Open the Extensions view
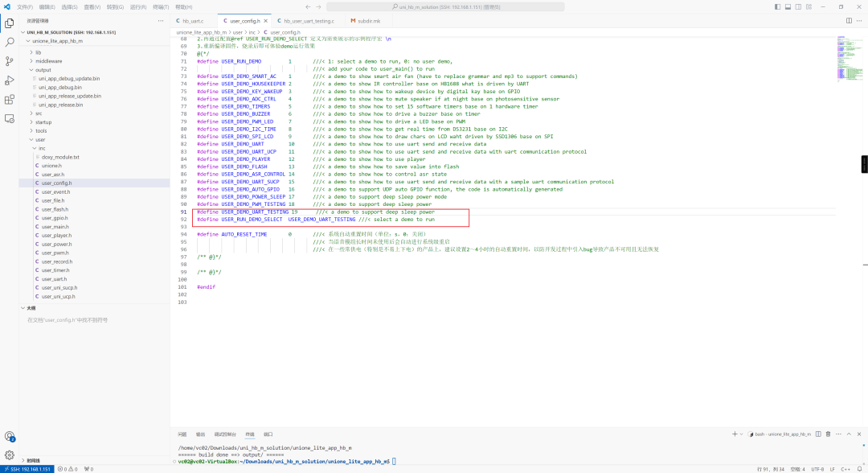868x473 pixels. (x=10, y=100)
